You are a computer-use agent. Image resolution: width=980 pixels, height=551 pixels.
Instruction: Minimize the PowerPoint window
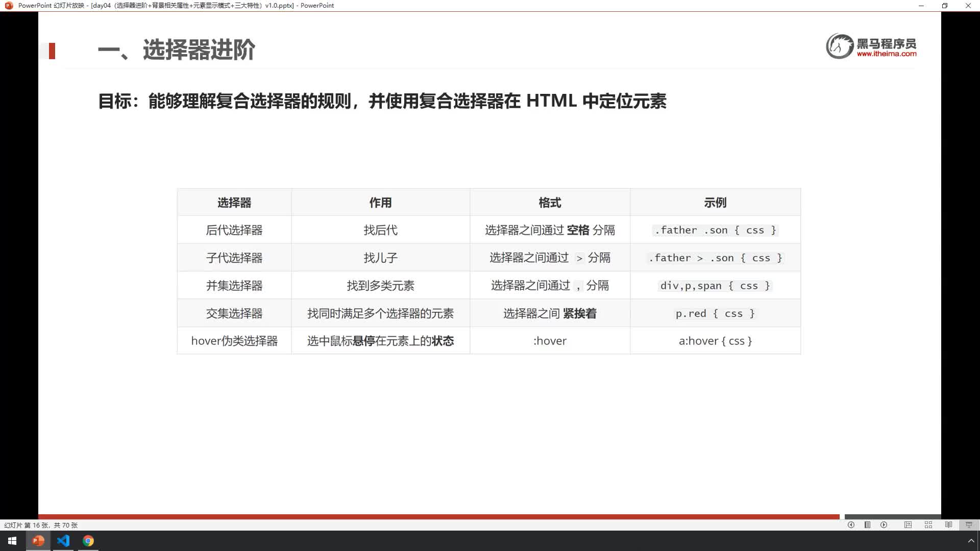coord(921,6)
